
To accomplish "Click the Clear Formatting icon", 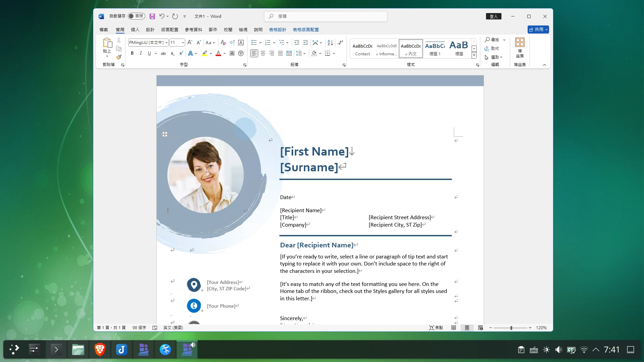I will [x=223, y=43].
